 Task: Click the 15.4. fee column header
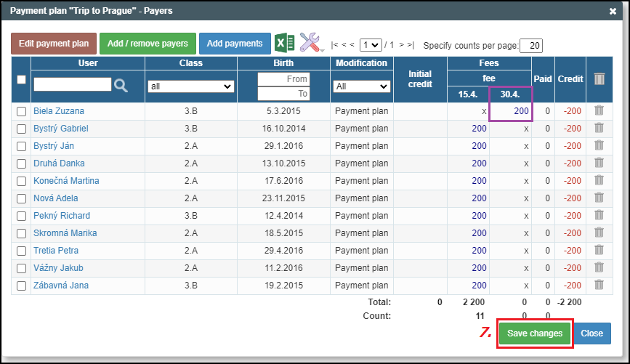(468, 94)
